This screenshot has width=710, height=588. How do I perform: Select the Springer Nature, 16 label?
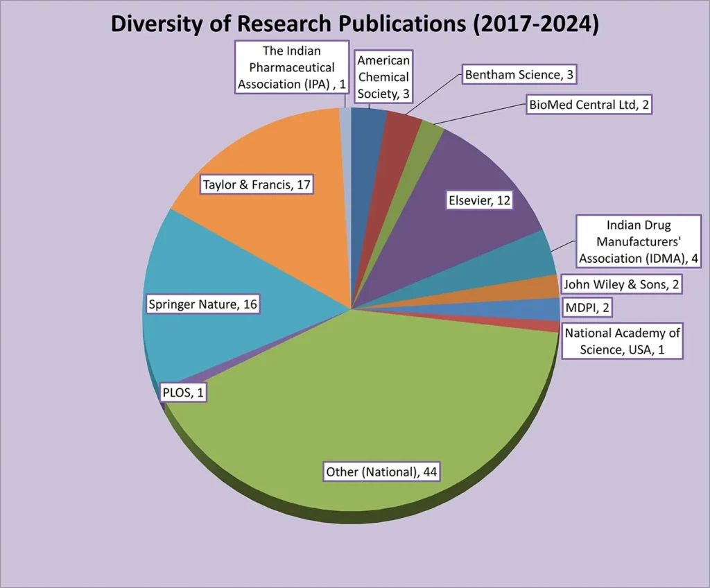click(202, 304)
